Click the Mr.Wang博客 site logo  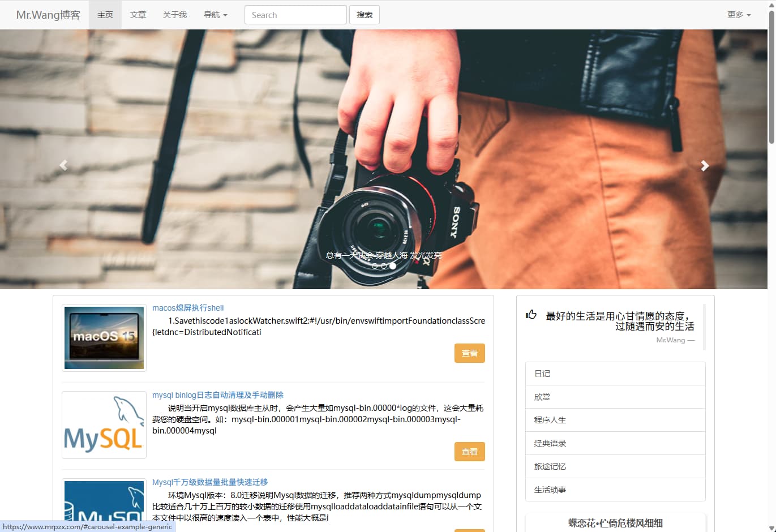pos(48,15)
